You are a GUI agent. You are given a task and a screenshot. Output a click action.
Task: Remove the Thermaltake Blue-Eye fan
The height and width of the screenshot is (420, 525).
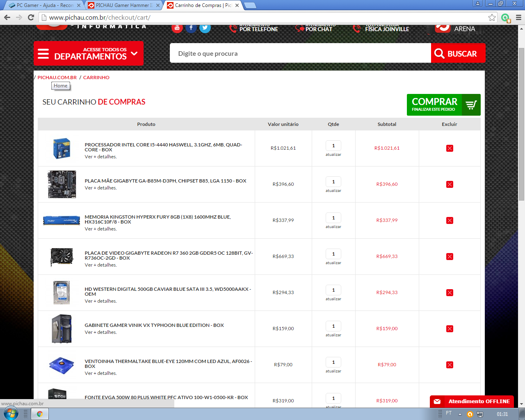click(x=450, y=365)
